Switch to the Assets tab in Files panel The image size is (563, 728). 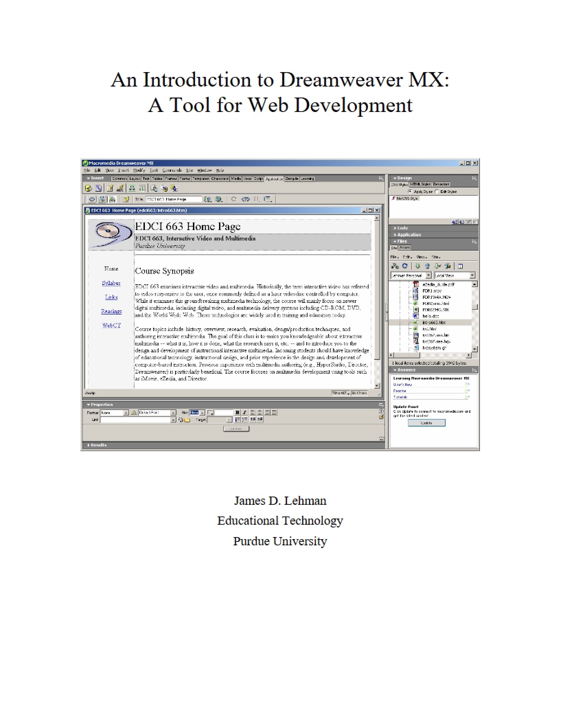(x=405, y=248)
